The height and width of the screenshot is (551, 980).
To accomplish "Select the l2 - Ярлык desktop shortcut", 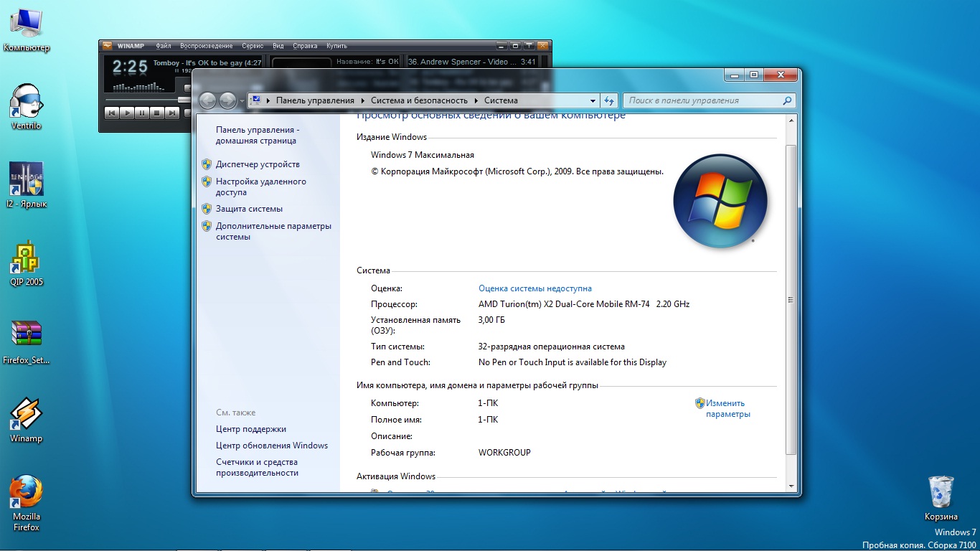I will click(x=27, y=184).
